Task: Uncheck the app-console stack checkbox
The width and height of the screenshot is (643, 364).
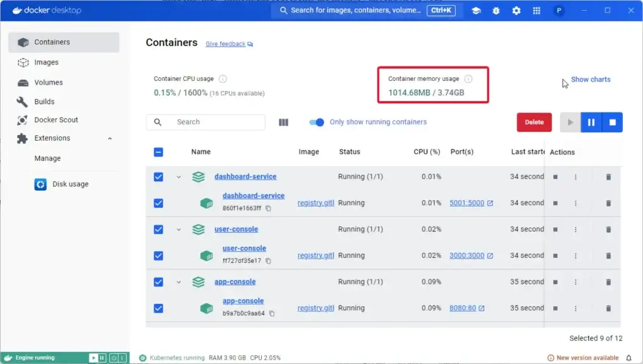Action: (158, 282)
